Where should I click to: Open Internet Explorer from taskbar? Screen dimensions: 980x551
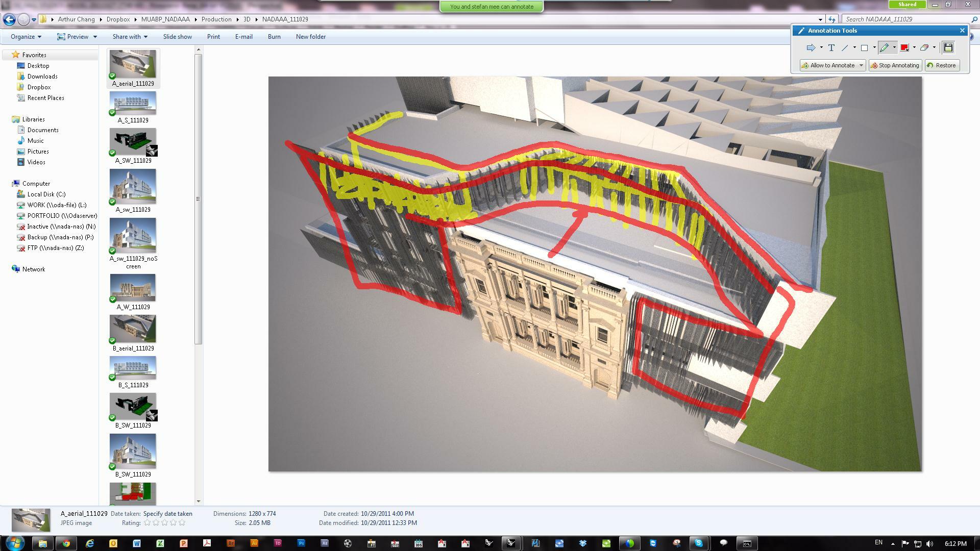pyautogui.click(x=89, y=543)
